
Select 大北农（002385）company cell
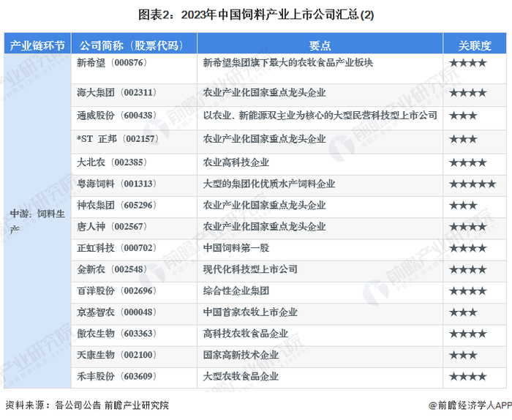(x=134, y=164)
